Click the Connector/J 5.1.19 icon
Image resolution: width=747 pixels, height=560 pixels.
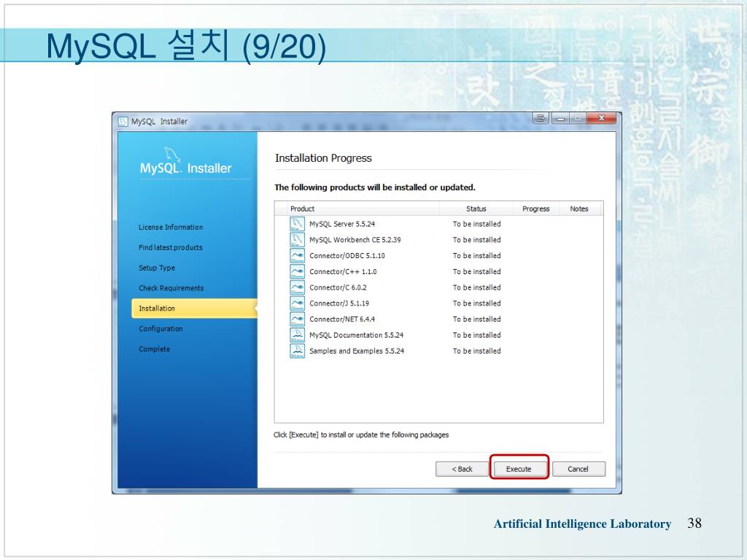298,303
